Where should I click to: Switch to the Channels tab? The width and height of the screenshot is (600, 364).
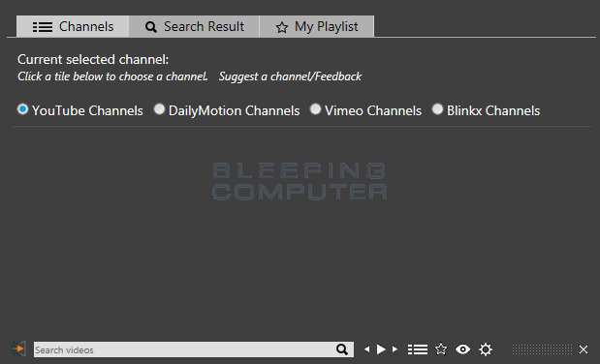[73, 26]
